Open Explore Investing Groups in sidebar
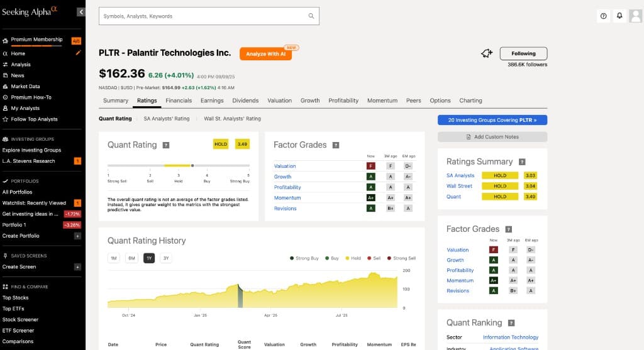The width and height of the screenshot is (644, 350). 31,150
